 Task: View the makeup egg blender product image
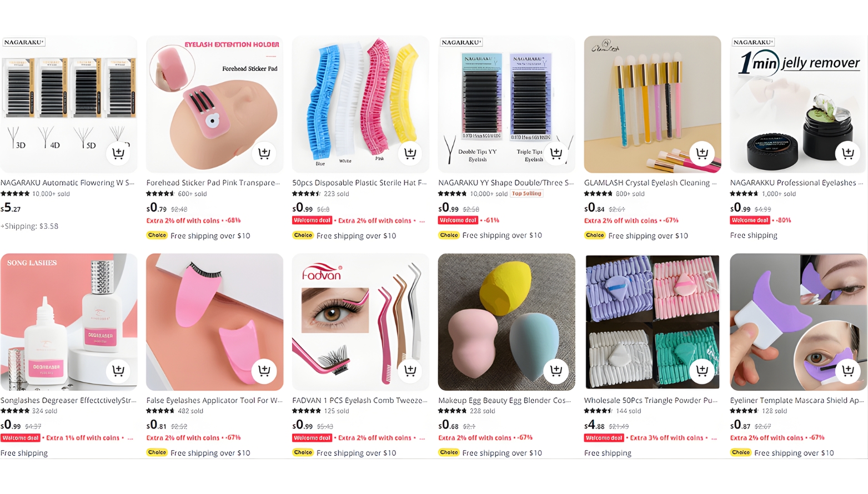click(x=506, y=322)
